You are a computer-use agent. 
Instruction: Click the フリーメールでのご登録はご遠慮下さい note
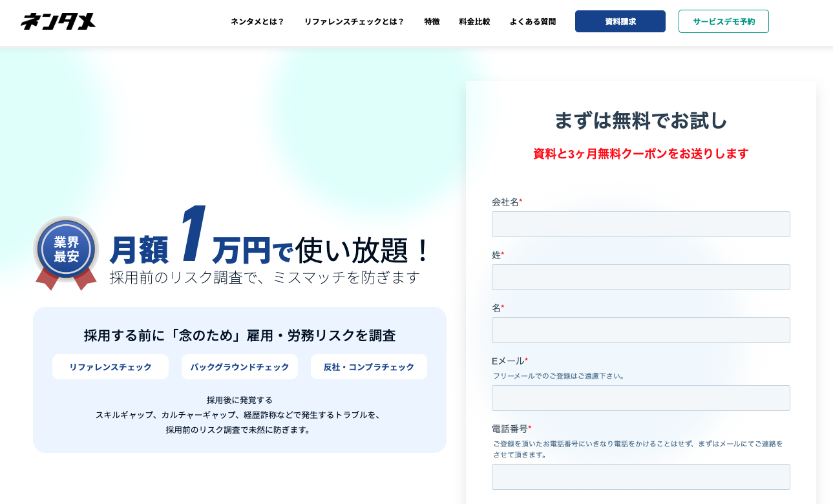(560, 375)
